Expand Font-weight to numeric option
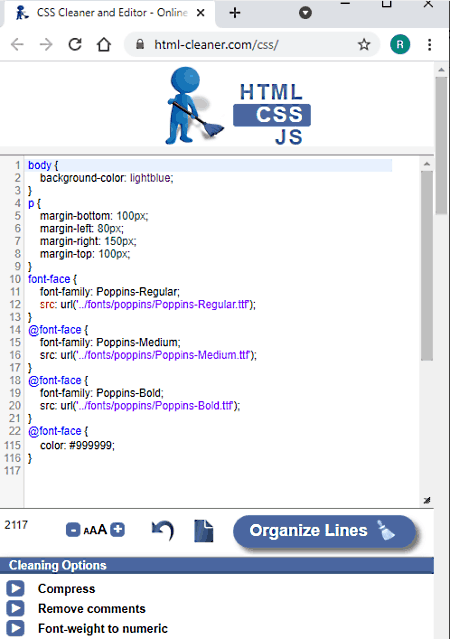450x639 pixels. tap(15, 628)
